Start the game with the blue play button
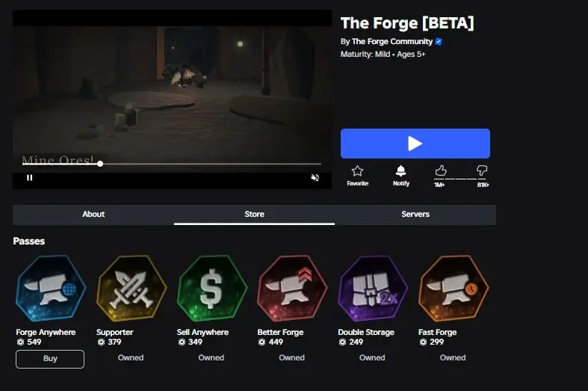Image resolution: width=588 pixels, height=391 pixels. [415, 144]
